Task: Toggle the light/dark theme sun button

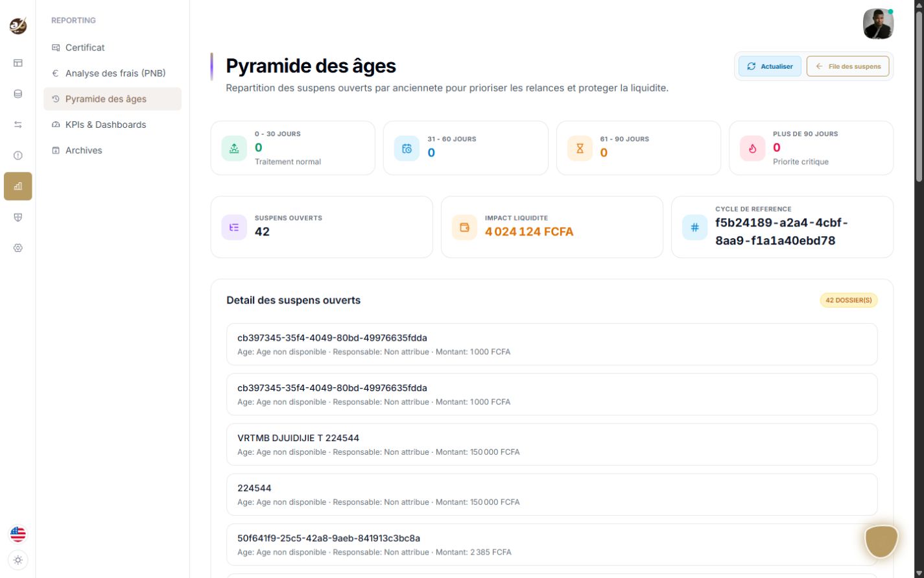Action: (18, 560)
